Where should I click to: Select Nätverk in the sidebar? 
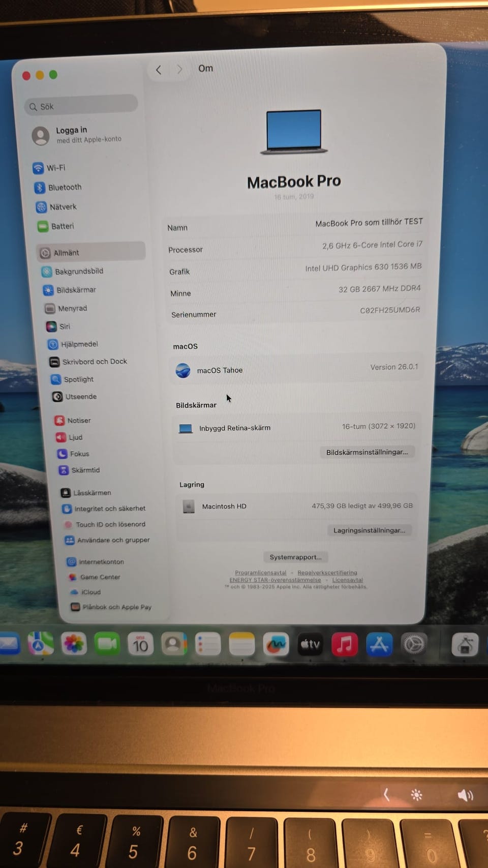tap(56, 207)
